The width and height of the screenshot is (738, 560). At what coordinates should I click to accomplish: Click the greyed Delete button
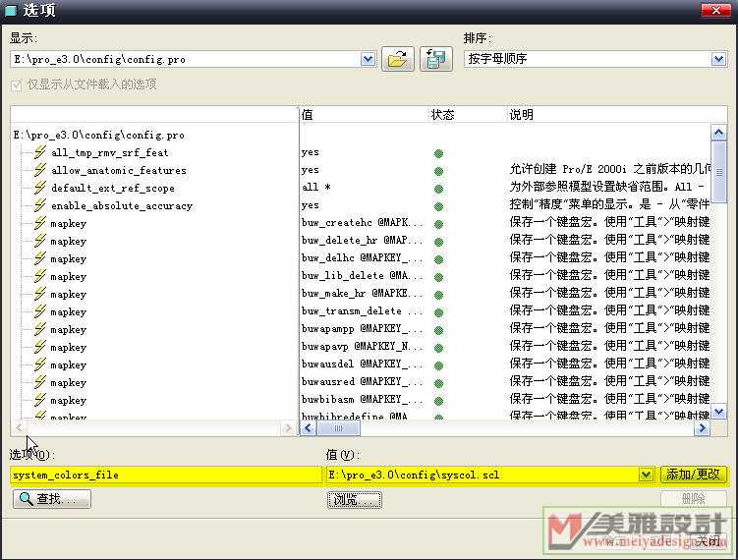click(x=693, y=499)
